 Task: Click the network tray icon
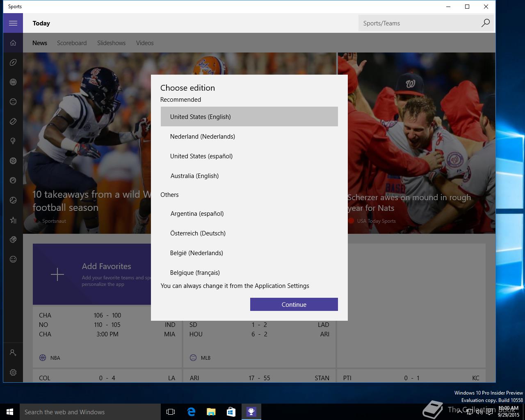(x=470, y=412)
